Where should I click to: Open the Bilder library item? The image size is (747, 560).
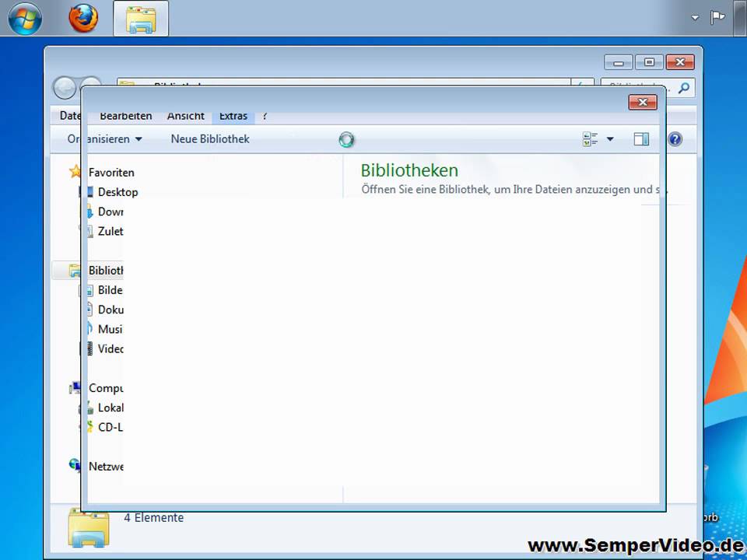click(x=110, y=290)
